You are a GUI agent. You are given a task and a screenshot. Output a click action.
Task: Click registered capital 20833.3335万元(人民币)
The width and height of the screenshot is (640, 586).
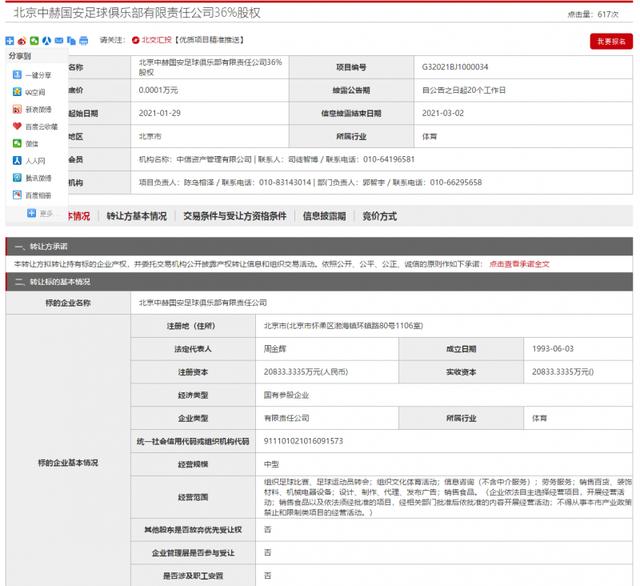click(306, 372)
